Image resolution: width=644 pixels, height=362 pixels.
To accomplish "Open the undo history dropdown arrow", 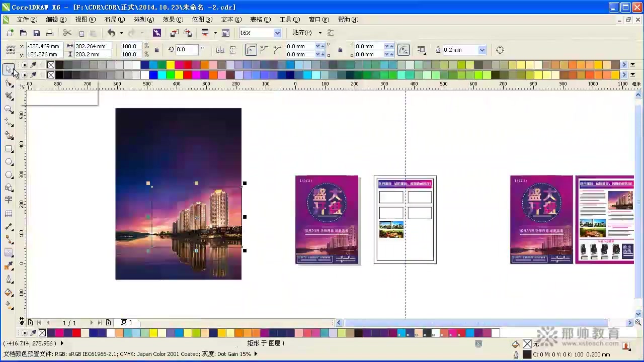I will click(121, 33).
